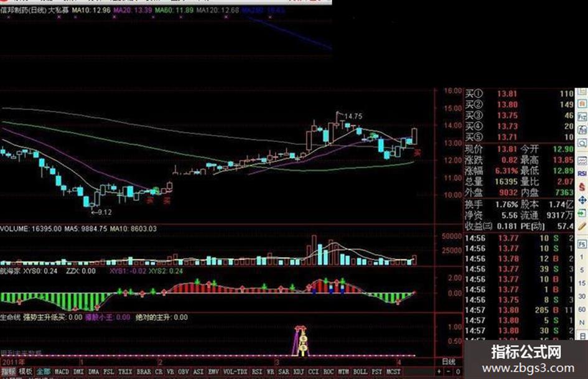The image size is (588, 379).
Task: Switch to the VR indicator tab
Action: click(170, 372)
